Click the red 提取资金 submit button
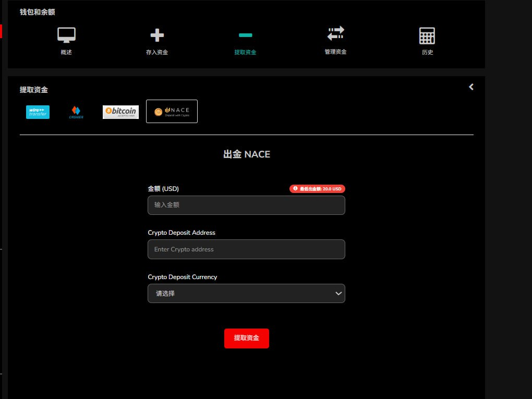This screenshot has width=532, height=399. point(247,338)
